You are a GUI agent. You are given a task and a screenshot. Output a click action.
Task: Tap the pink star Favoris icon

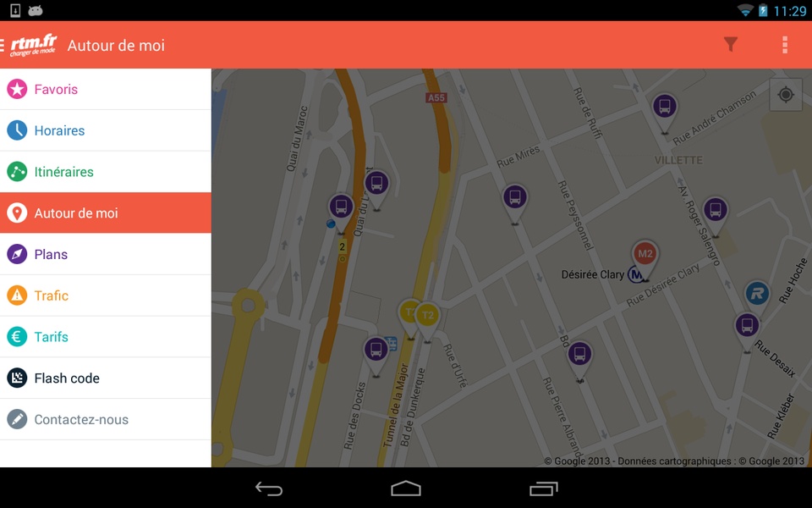click(x=17, y=89)
